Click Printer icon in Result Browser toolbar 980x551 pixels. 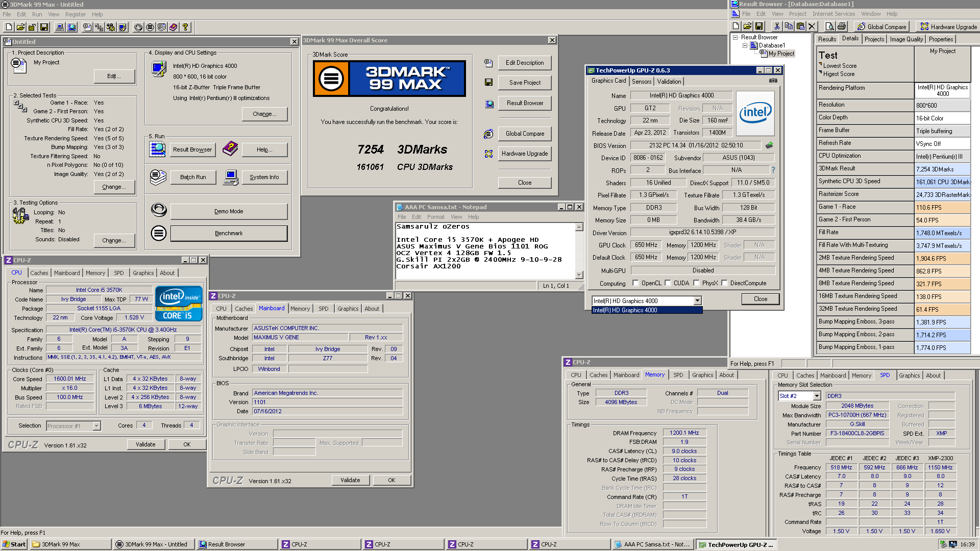click(x=842, y=27)
